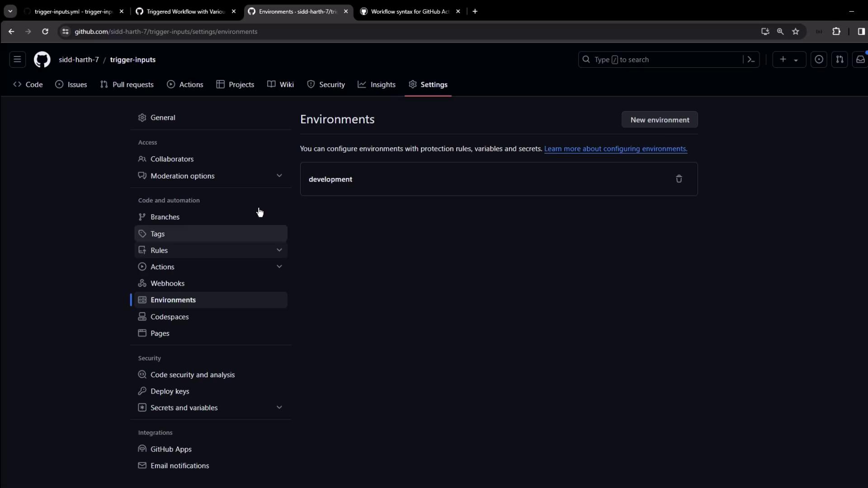The image size is (868, 488).
Task: Open the command palette icon
Action: pyautogui.click(x=751, y=60)
